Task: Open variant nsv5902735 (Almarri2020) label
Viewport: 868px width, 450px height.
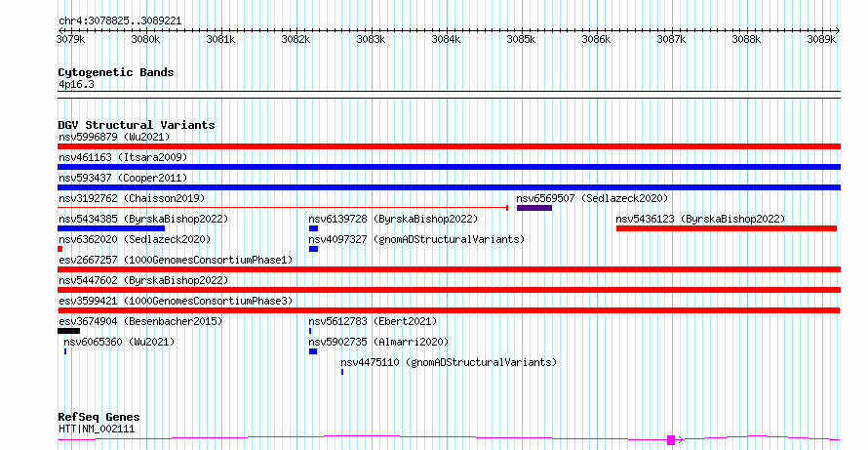Action: 378,342
